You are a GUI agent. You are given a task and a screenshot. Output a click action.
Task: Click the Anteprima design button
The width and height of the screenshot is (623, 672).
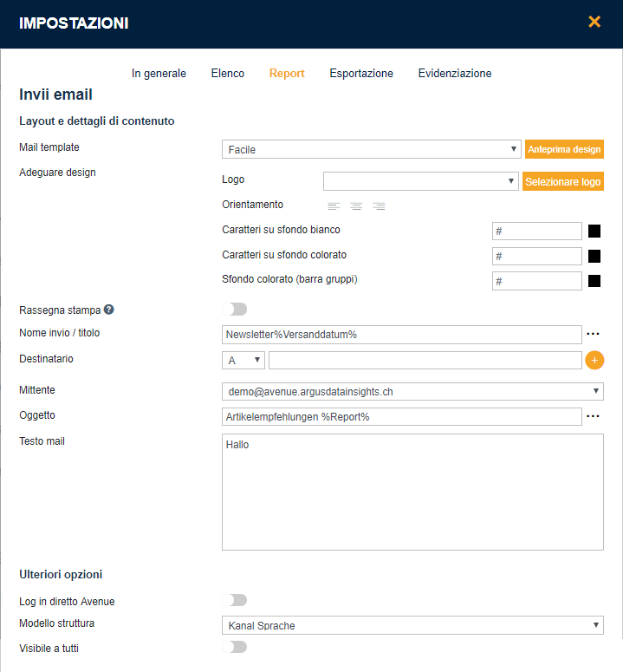(564, 149)
